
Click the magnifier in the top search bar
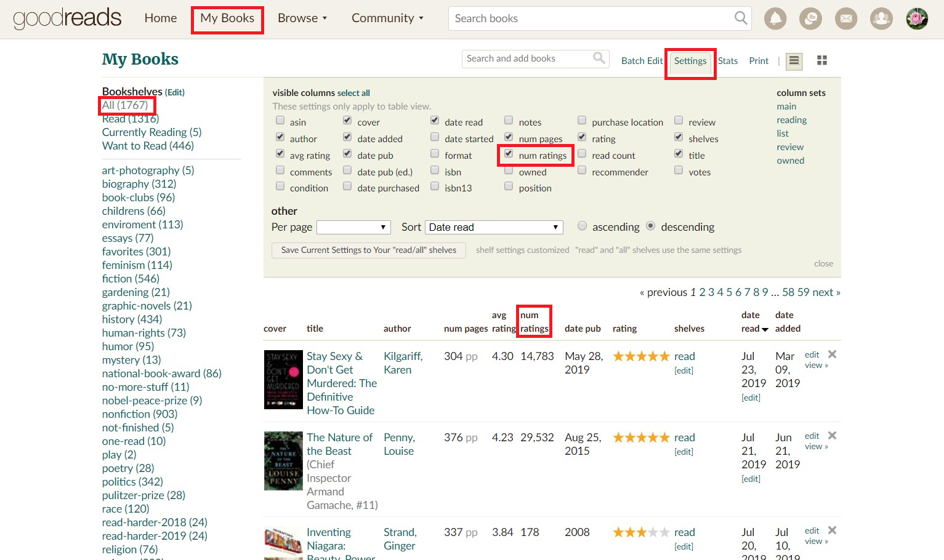tap(741, 18)
